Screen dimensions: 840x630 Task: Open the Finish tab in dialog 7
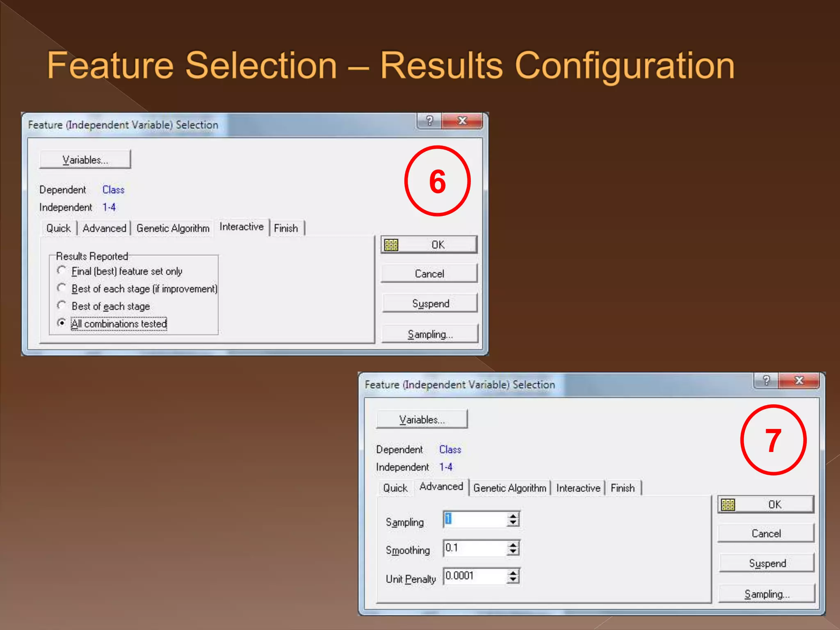pyautogui.click(x=622, y=488)
